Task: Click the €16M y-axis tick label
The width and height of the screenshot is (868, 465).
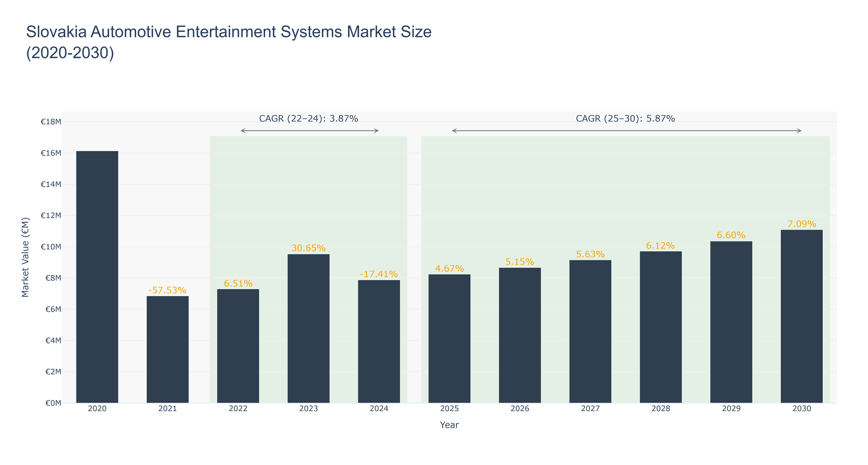Action: pyautogui.click(x=51, y=153)
